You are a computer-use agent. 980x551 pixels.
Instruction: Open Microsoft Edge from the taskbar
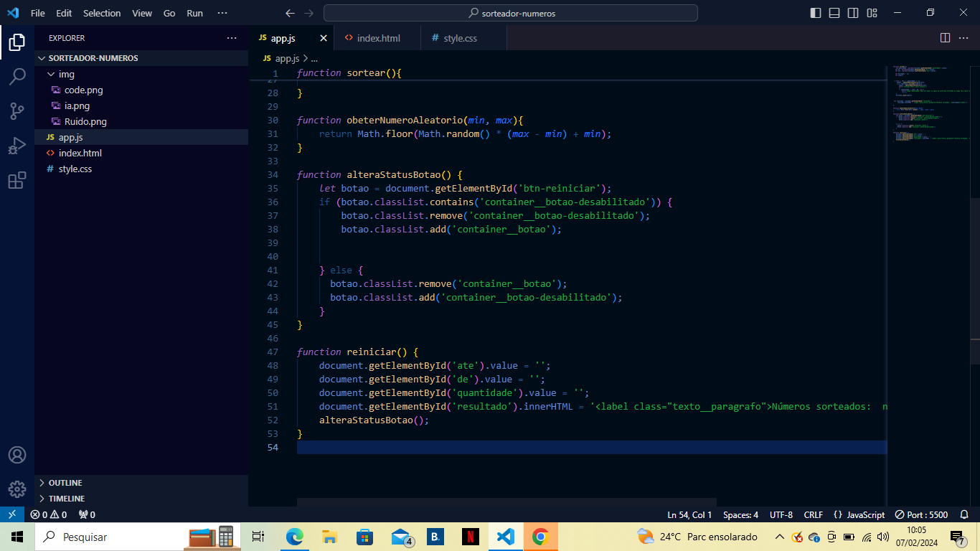(294, 537)
